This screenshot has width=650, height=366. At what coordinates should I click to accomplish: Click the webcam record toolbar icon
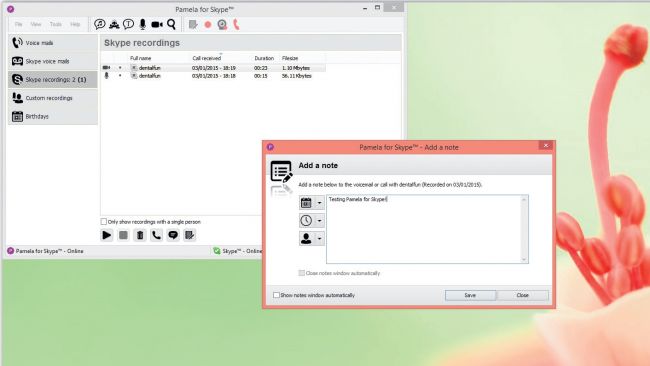(222, 25)
